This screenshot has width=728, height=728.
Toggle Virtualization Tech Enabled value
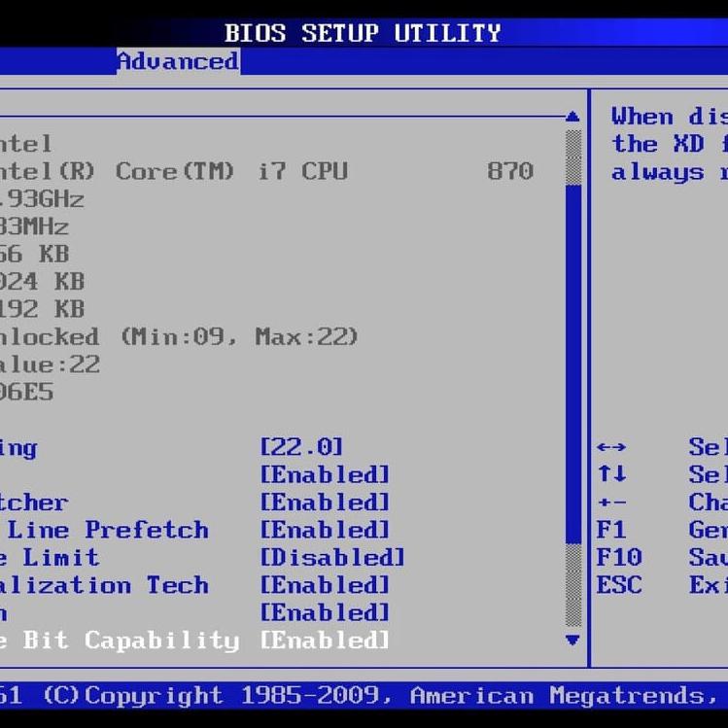pyautogui.click(x=325, y=585)
